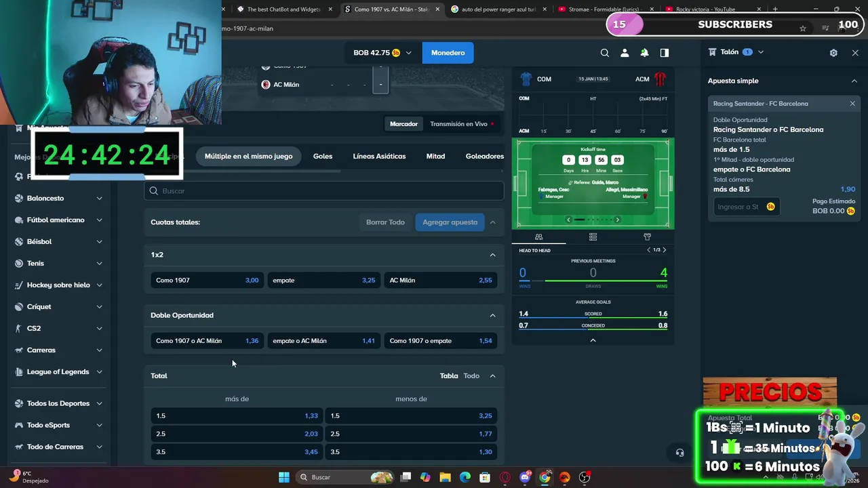The width and height of the screenshot is (868, 488).
Task: Go to next slide on pitch widget
Action: (x=617, y=220)
